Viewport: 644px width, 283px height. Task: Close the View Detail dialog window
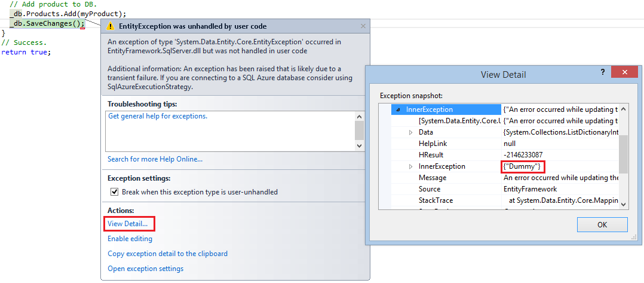coord(624,72)
